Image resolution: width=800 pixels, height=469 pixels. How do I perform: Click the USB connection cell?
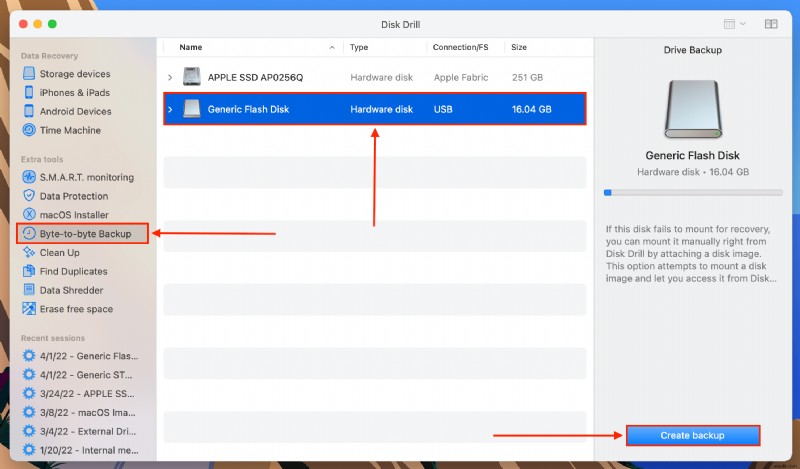(443, 109)
